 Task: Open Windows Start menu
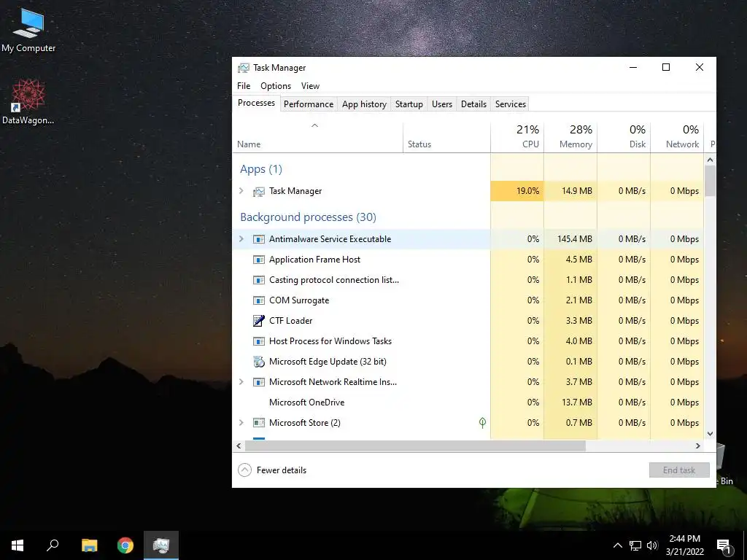click(x=18, y=545)
